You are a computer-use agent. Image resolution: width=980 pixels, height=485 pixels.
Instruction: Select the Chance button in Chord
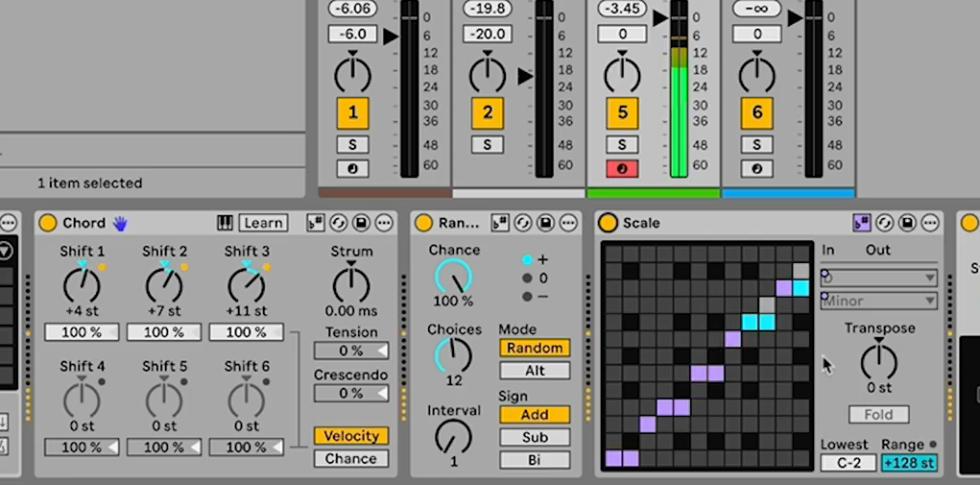(x=351, y=459)
